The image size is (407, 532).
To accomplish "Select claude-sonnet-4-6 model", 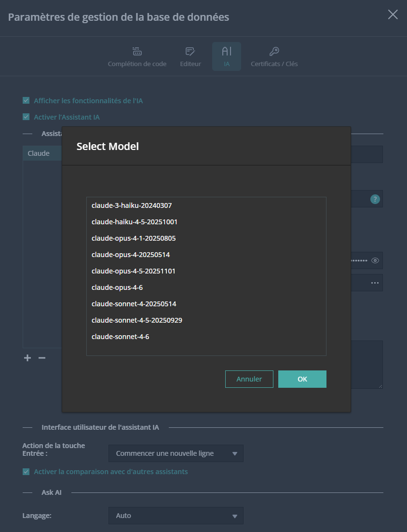I will coord(206,337).
